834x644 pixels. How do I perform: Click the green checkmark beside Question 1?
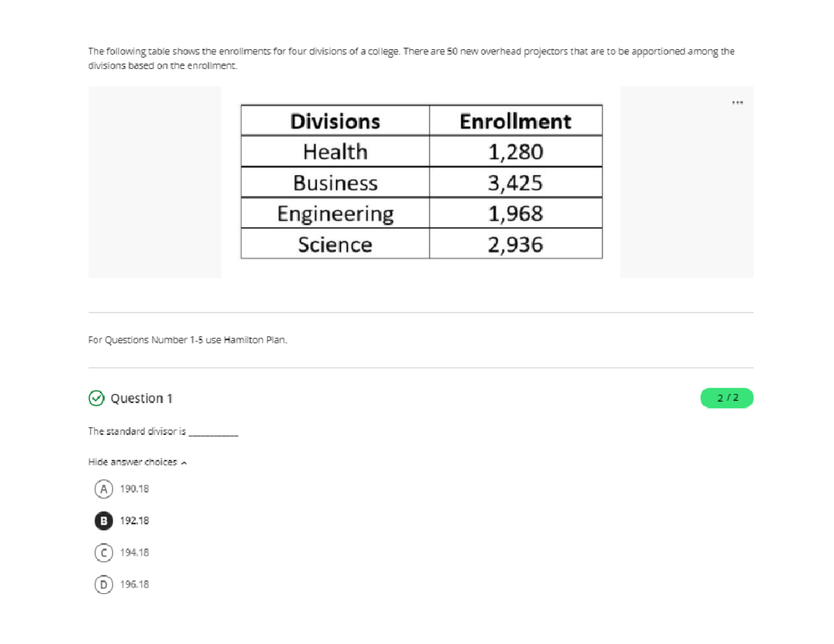coord(96,398)
